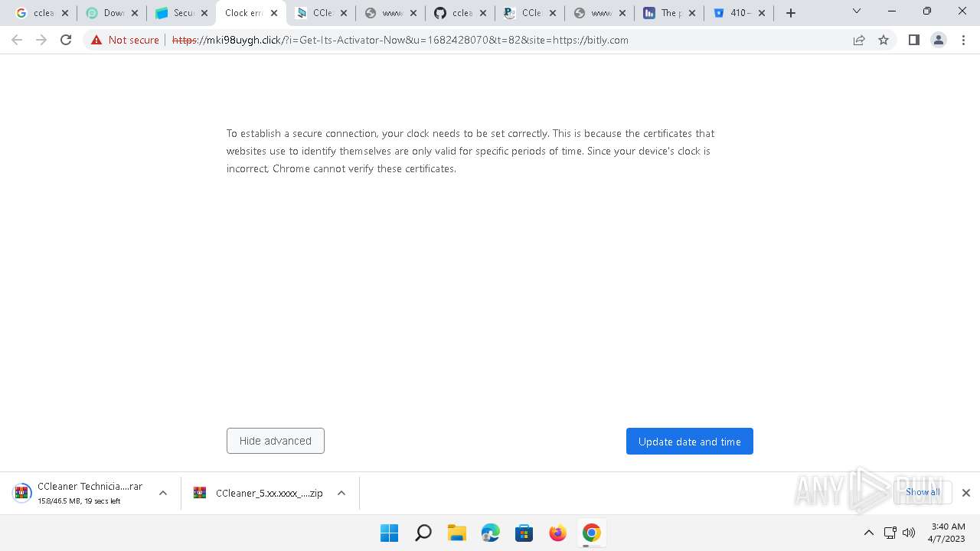Screen dimensions: 980x551
Task: Open network status tray icon
Action: [x=890, y=533]
